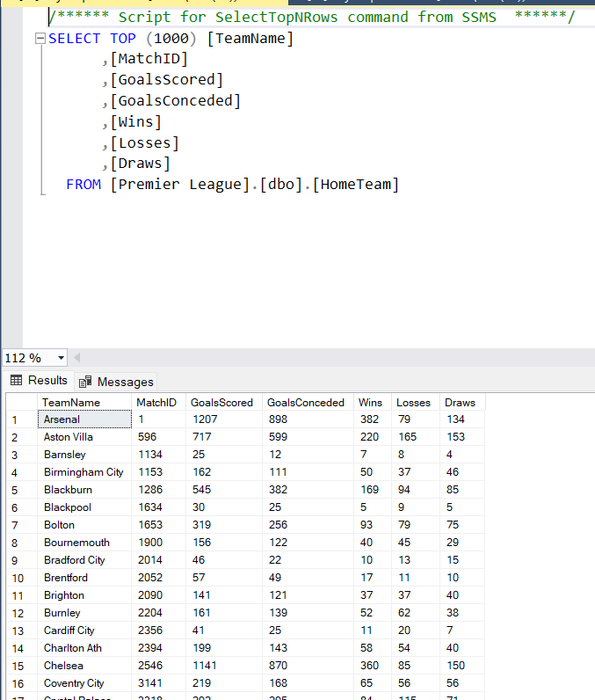Place cursor on [HomeTeam] in the FROM clause
This screenshot has width=595, height=700.
point(355,185)
